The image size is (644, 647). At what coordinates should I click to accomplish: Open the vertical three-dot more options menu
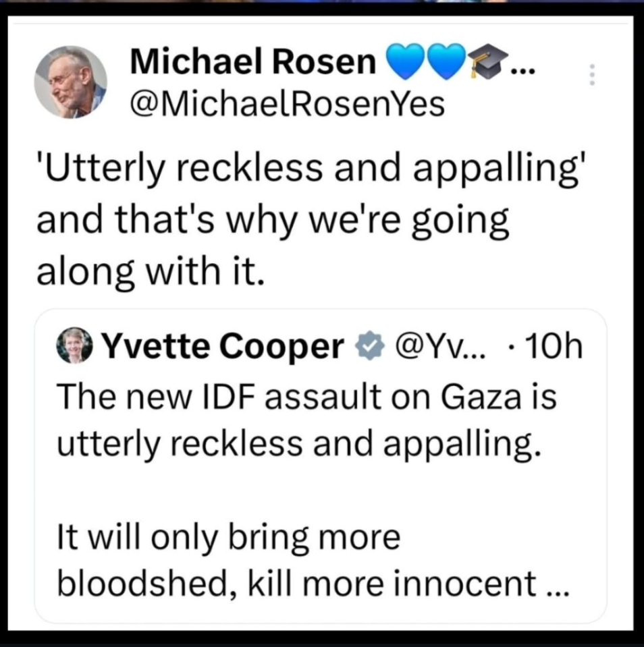[592, 74]
